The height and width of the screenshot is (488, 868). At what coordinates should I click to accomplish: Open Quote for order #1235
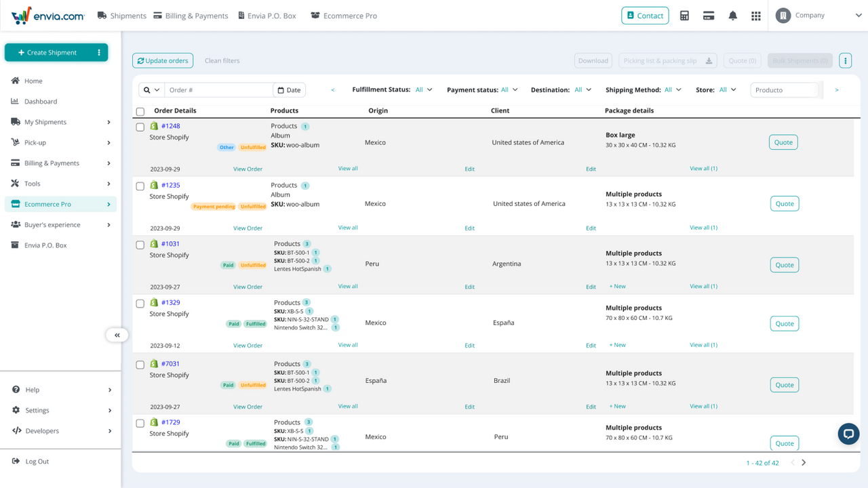click(x=784, y=203)
